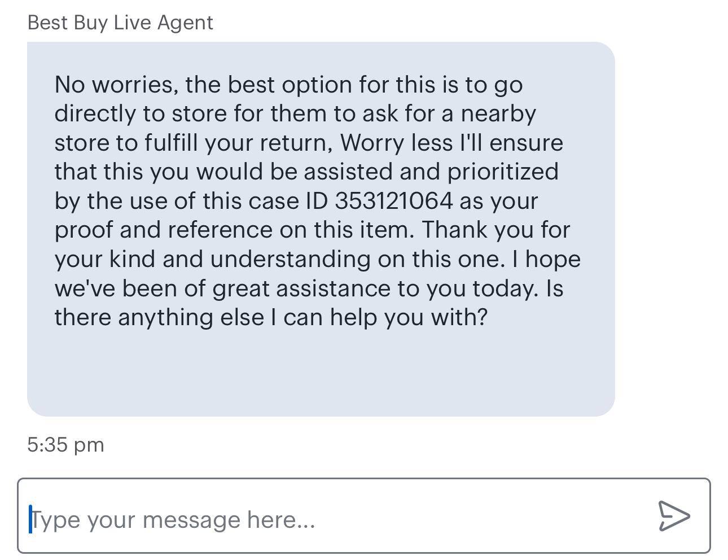Click the rounded border of the input field
The width and height of the screenshot is (728, 560).
364,480
